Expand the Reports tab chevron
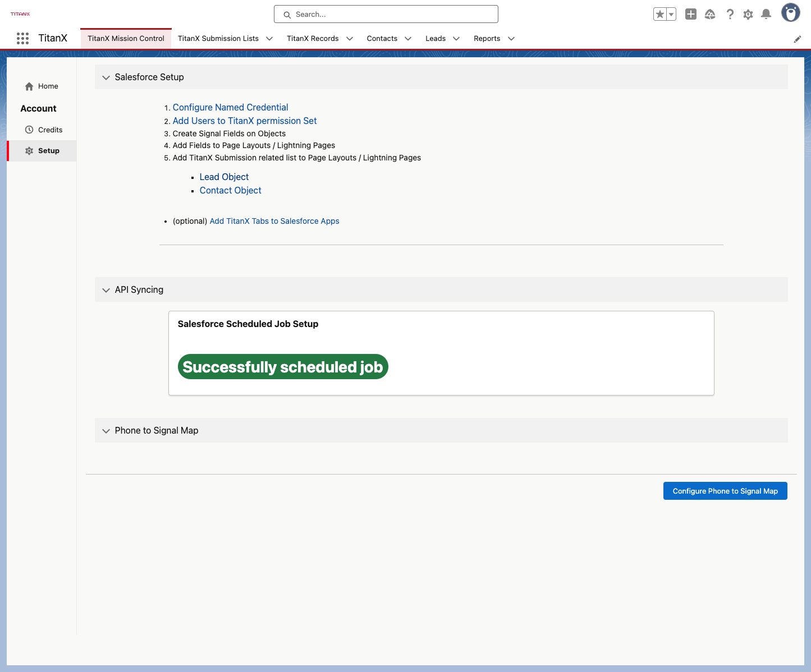811x672 pixels. click(x=511, y=39)
